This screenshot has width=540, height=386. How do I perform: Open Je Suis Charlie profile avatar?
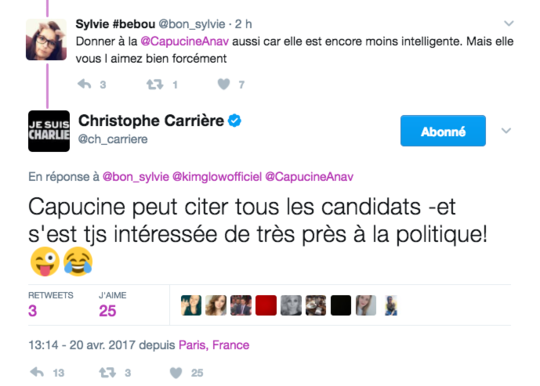[x=49, y=131]
